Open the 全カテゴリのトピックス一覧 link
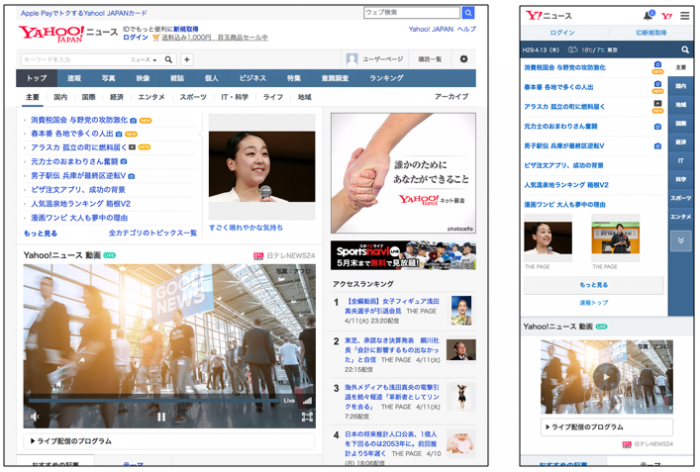This screenshot has width=700, height=472. pos(152,233)
